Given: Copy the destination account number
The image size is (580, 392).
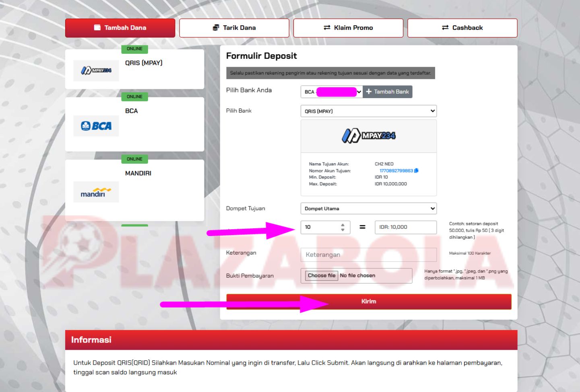Looking at the screenshot, I should click(416, 170).
